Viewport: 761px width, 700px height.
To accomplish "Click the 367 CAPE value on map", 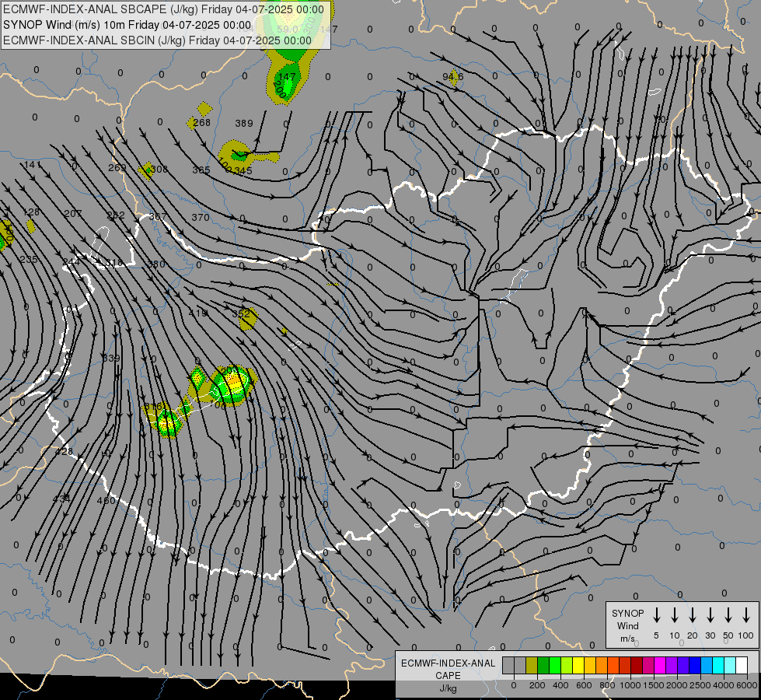I will (158, 216).
